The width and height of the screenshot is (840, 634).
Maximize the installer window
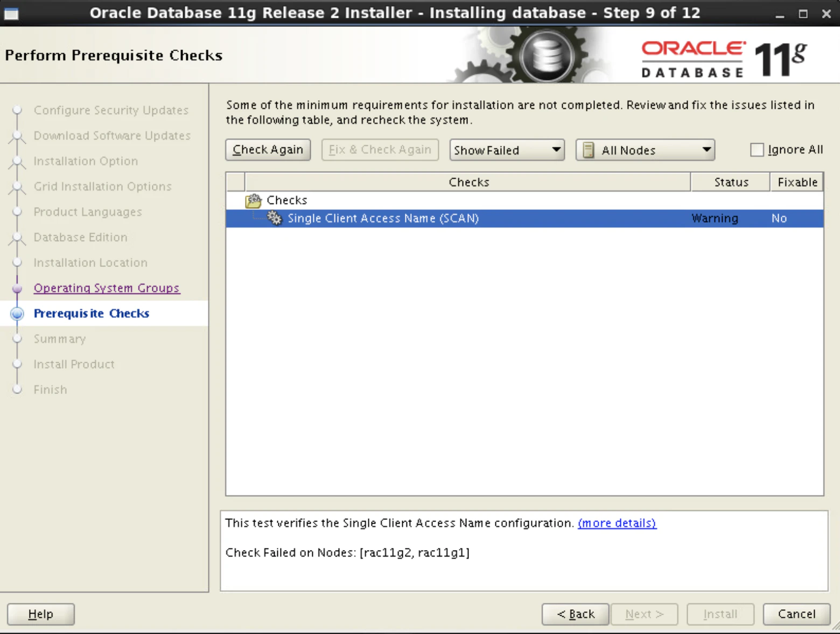click(803, 14)
